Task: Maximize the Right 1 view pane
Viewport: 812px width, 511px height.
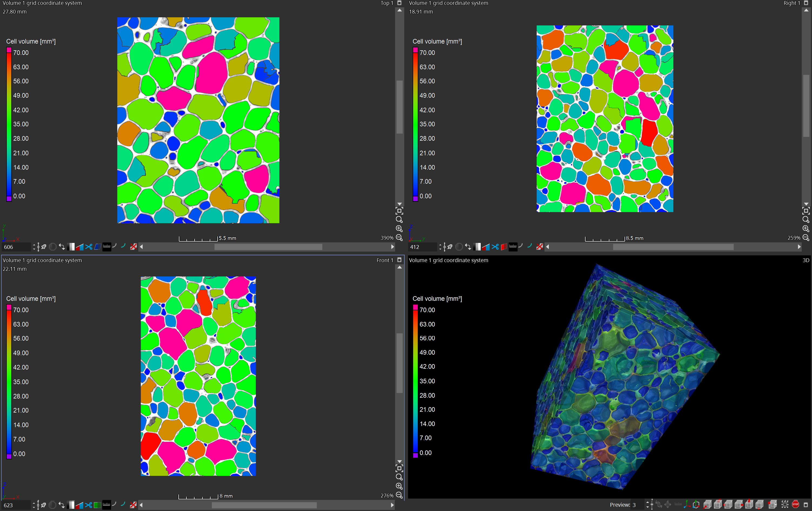Action: tap(806, 3)
